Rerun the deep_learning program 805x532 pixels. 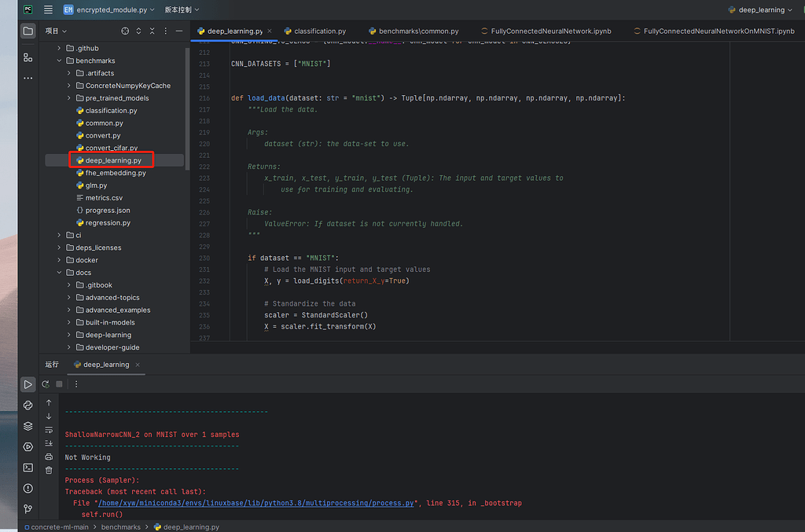point(46,384)
